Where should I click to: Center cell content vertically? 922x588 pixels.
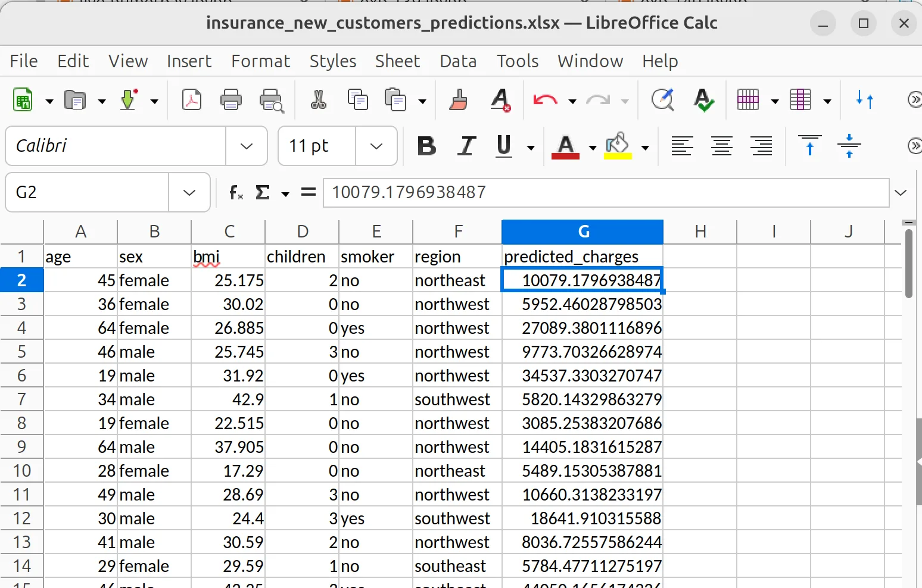click(849, 146)
